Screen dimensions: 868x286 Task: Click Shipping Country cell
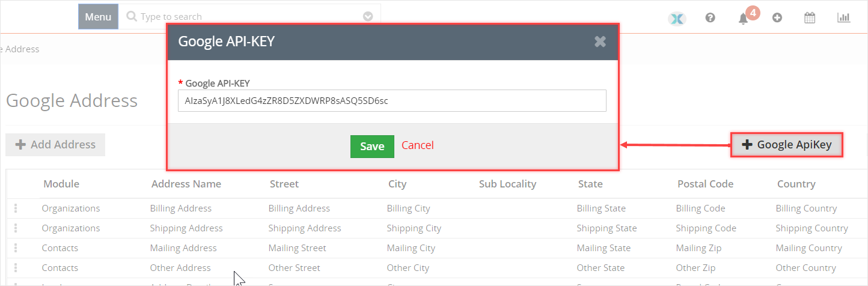812,228
